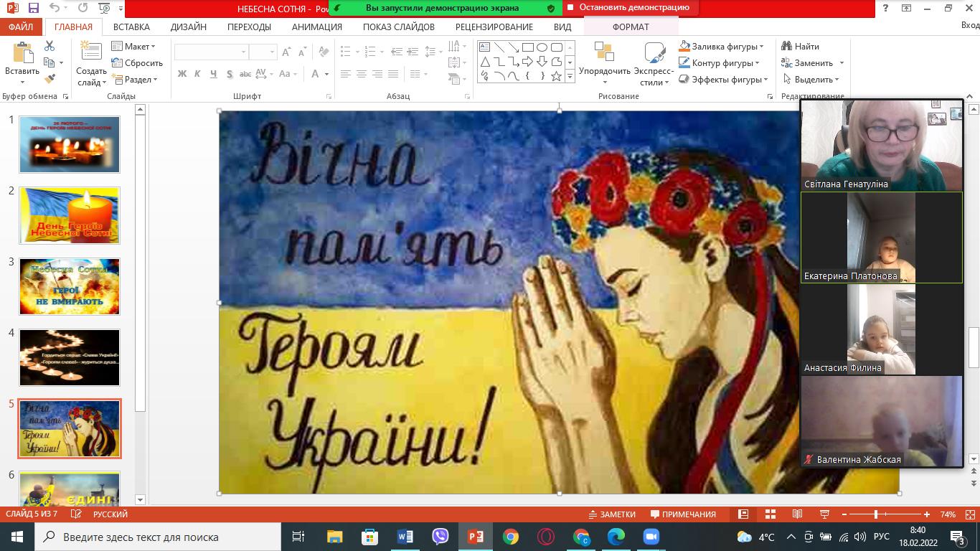Switch to reading view in status bar
This screenshot has height=551, width=980.
click(x=797, y=514)
